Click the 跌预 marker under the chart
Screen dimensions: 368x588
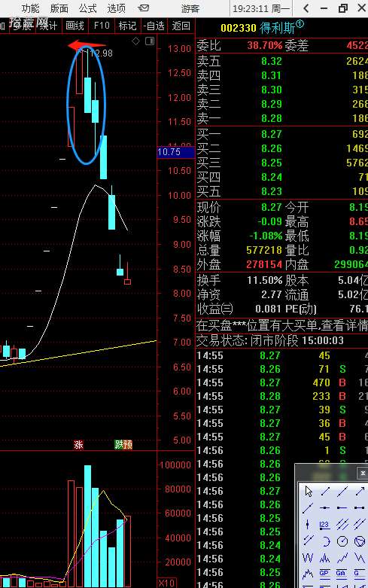[123, 445]
